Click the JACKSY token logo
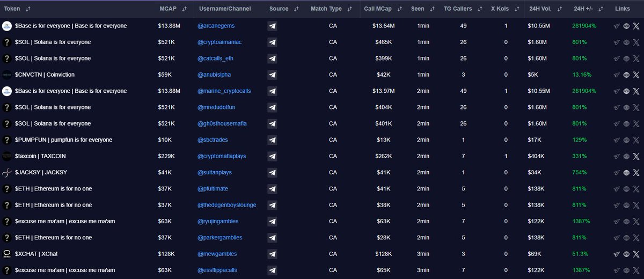This screenshot has height=279, width=644. [x=7, y=172]
